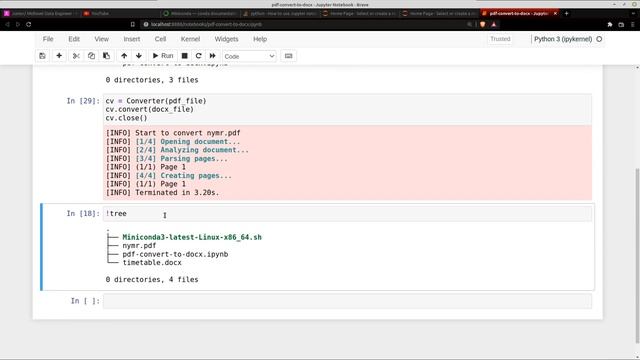This screenshot has width=640, height=360.
Task: Open the Help menu
Action: pos(260,39)
